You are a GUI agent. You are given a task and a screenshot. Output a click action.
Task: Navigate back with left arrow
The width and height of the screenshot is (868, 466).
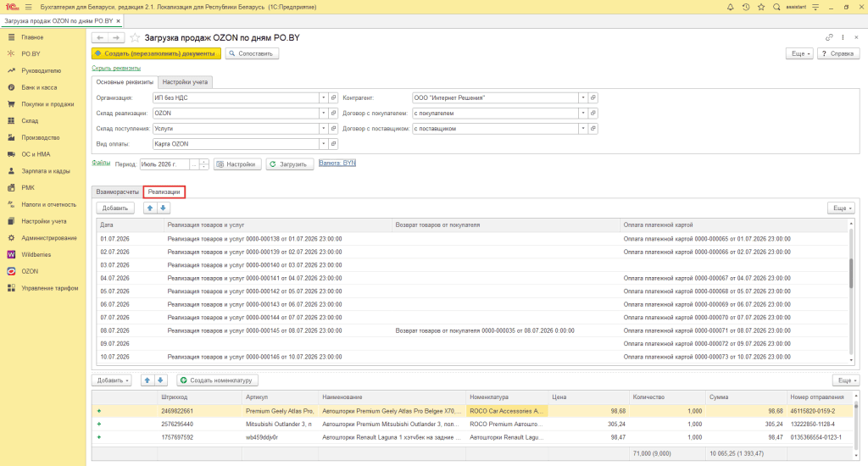point(100,37)
